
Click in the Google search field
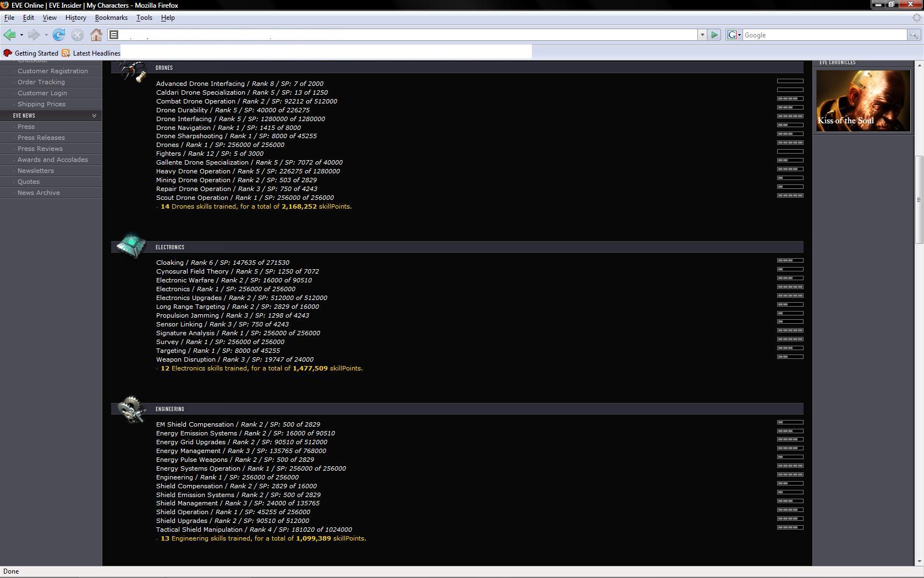[824, 35]
